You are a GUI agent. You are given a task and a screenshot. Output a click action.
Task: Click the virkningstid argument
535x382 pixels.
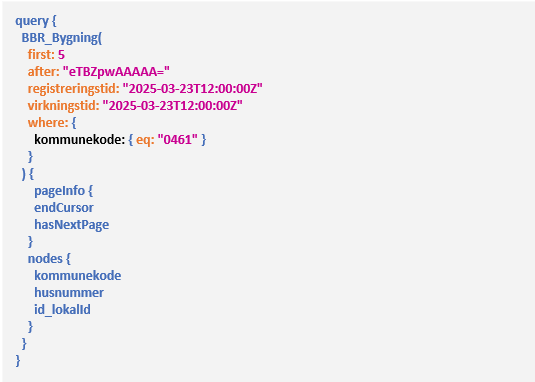[64, 106]
